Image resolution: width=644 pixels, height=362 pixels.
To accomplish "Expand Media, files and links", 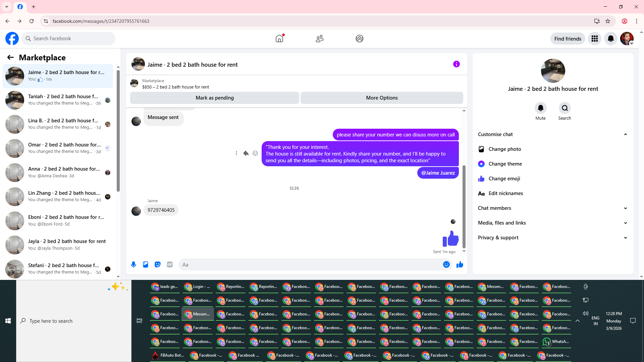I will 625,223.
